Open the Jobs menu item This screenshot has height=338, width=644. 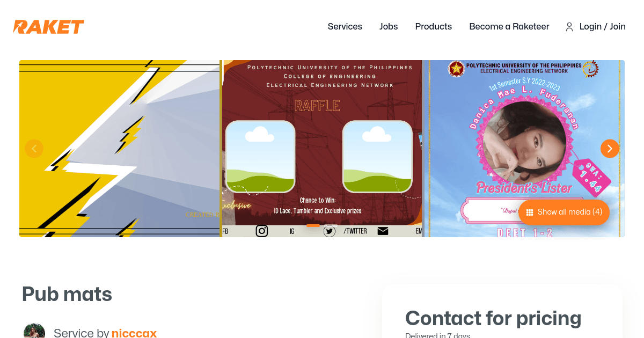click(x=389, y=27)
